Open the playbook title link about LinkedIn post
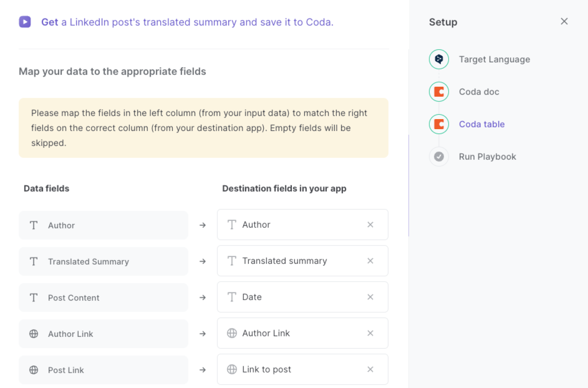 point(187,22)
